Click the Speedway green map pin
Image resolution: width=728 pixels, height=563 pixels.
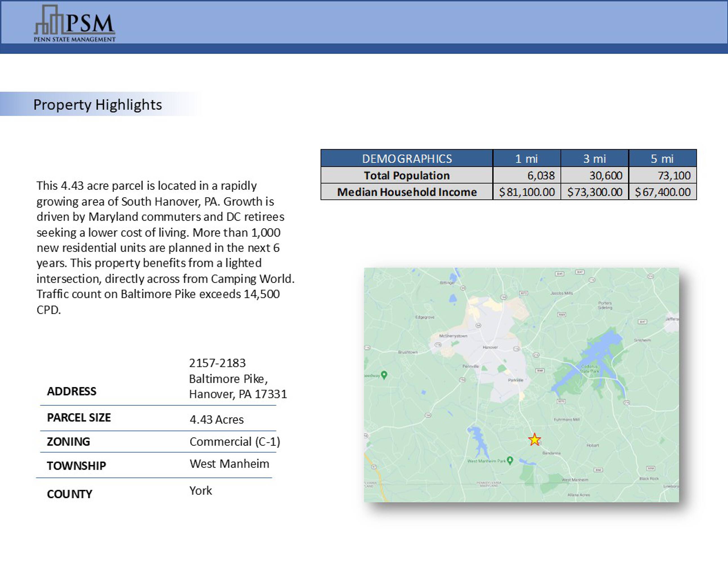point(384,375)
